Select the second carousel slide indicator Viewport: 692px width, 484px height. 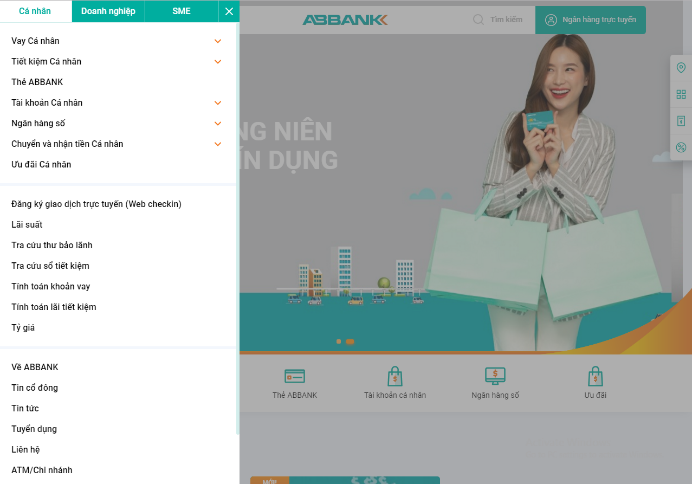[349, 342]
